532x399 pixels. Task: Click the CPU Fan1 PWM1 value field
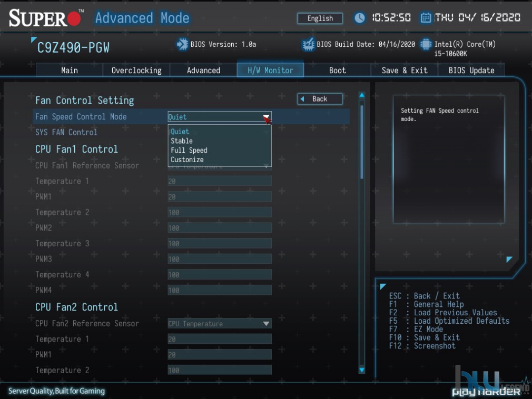point(220,197)
